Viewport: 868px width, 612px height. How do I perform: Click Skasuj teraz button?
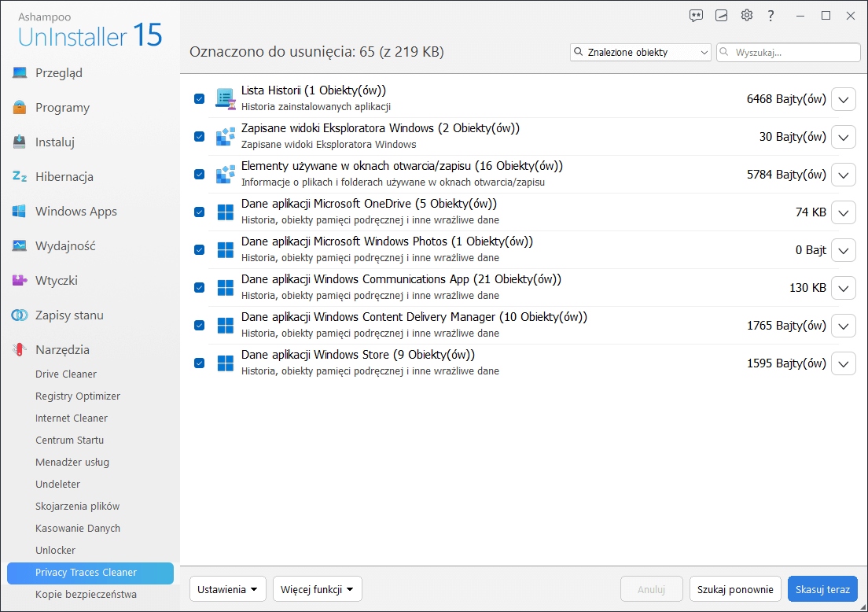(x=822, y=589)
